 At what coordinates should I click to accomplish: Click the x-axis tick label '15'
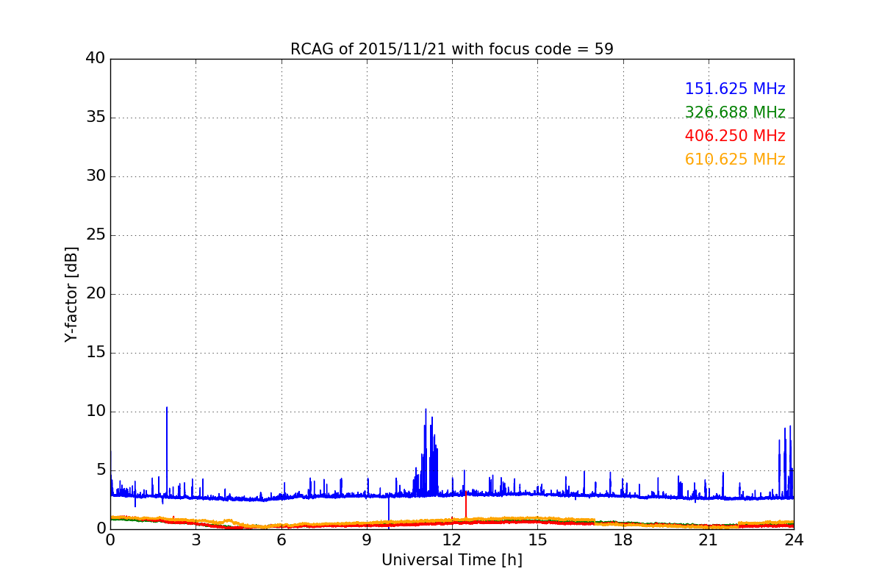tap(537, 539)
